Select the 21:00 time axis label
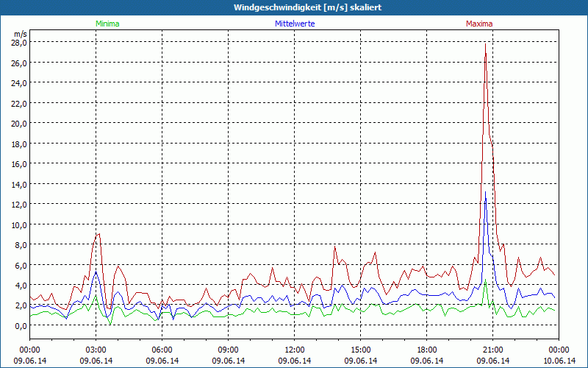 point(493,350)
